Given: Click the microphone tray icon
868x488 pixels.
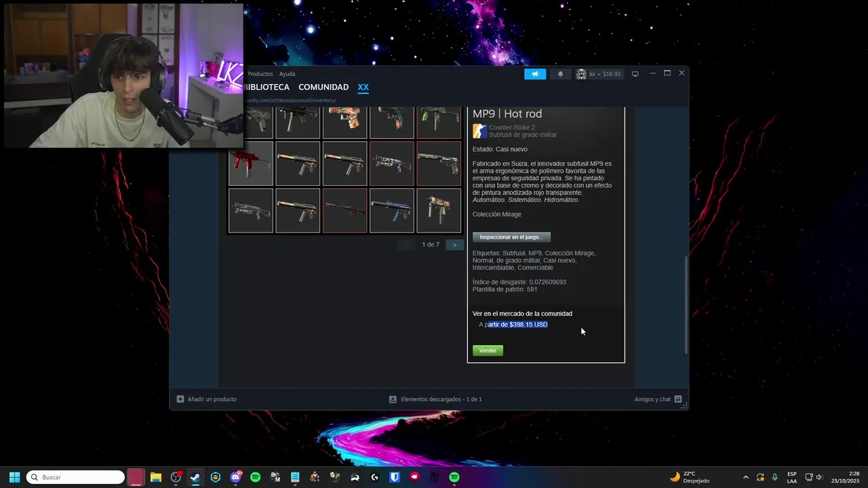Looking at the screenshot, I should [774, 477].
